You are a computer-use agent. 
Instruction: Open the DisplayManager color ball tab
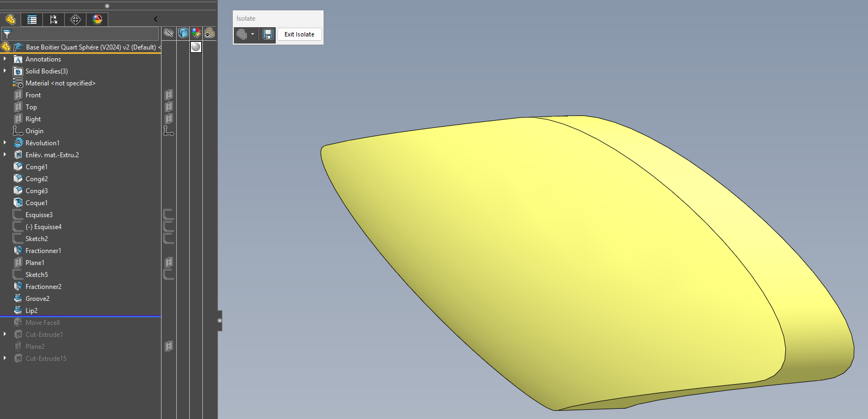click(x=97, y=20)
